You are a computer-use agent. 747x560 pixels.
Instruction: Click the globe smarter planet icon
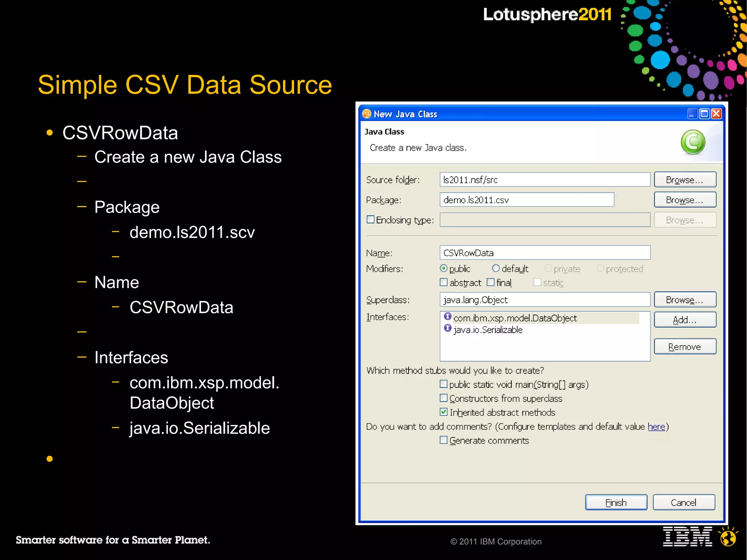pos(728,537)
